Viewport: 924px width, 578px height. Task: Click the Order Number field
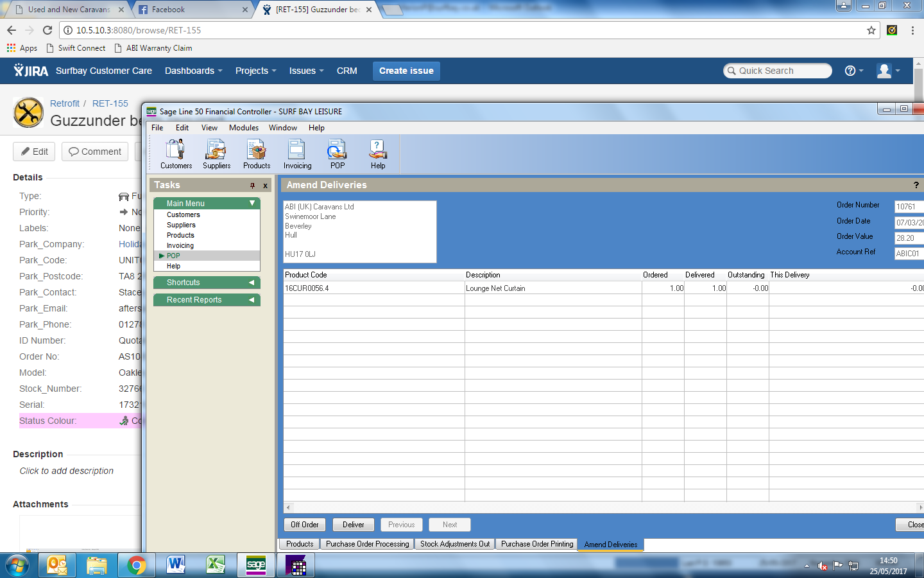(x=908, y=206)
